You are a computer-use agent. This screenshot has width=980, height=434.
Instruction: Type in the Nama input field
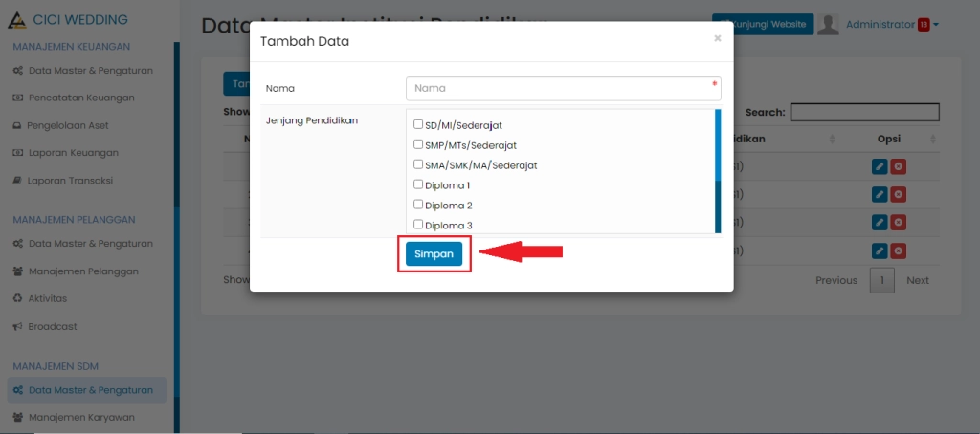pyautogui.click(x=563, y=88)
